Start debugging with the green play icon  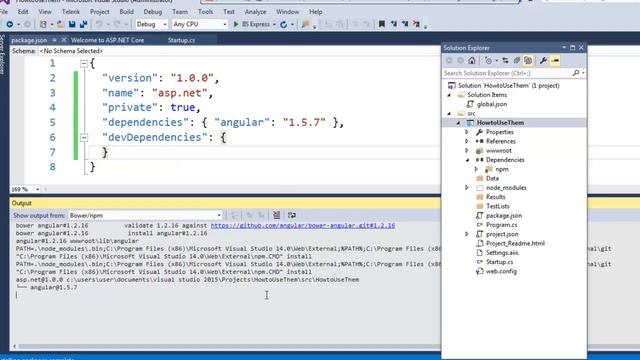tap(236, 24)
